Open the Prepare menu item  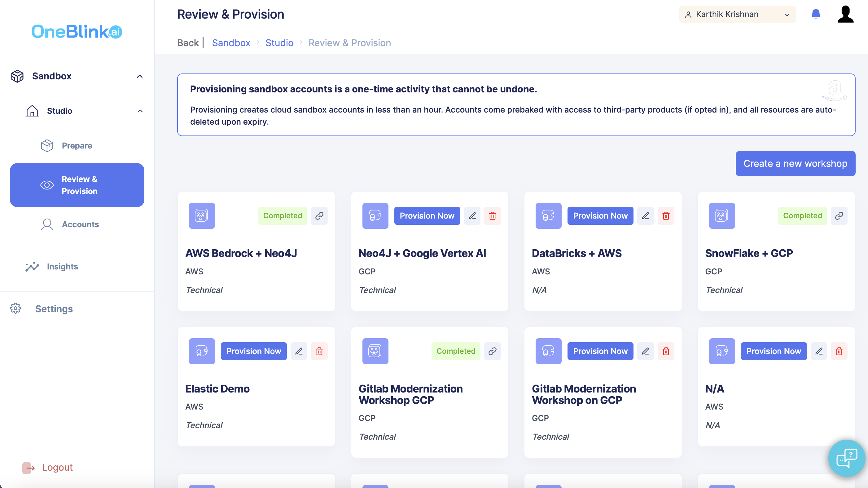click(77, 146)
